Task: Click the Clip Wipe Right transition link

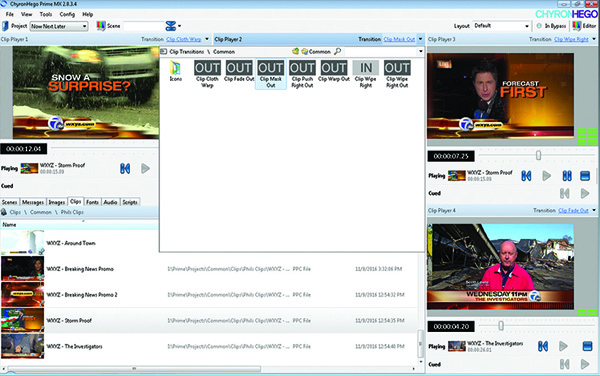Action: tap(571, 39)
